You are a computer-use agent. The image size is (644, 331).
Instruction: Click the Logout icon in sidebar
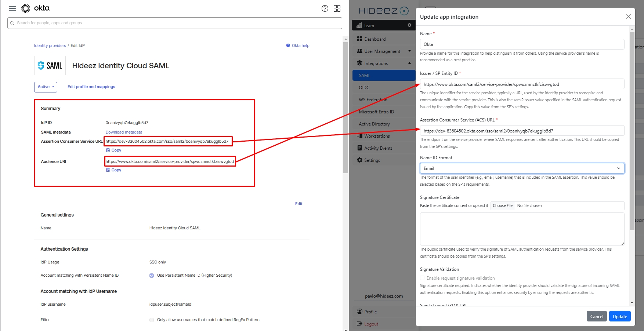pyautogui.click(x=359, y=324)
